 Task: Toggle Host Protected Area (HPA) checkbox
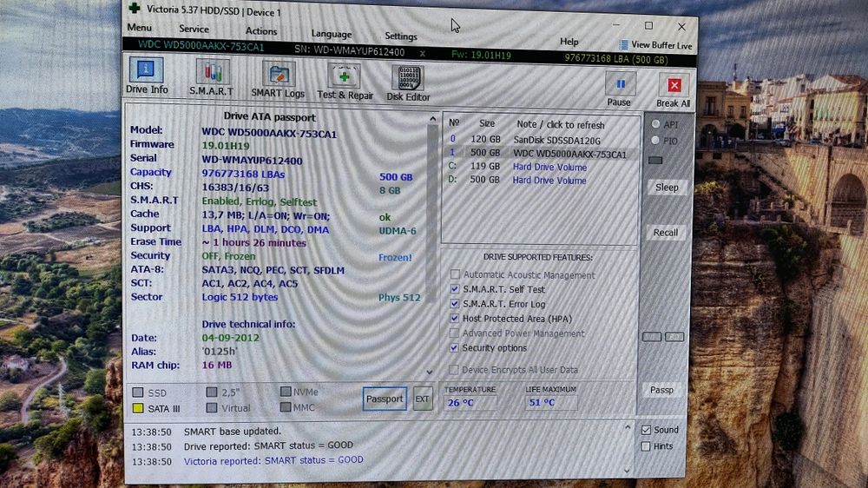(455, 318)
